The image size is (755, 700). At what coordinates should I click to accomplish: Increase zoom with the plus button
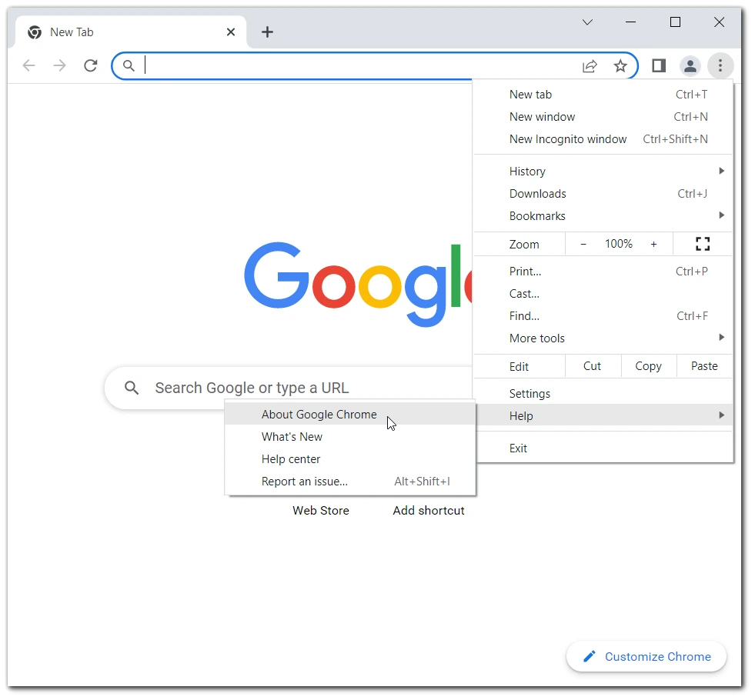653,245
